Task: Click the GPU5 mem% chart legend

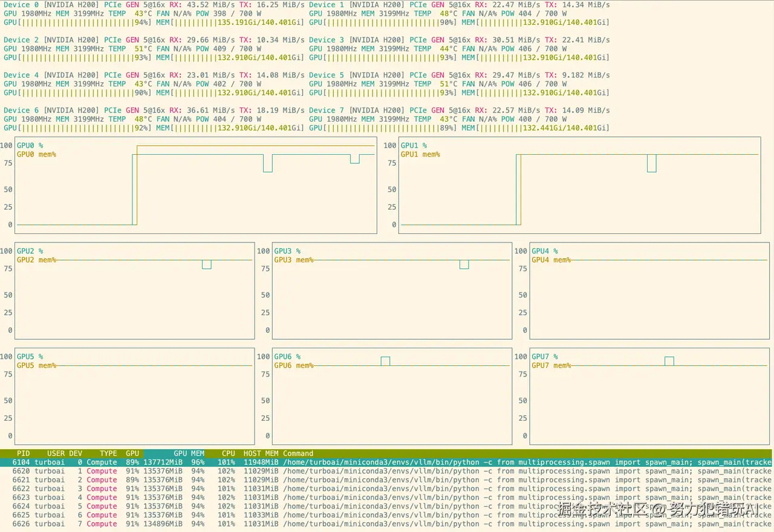Action: tap(36, 365)
